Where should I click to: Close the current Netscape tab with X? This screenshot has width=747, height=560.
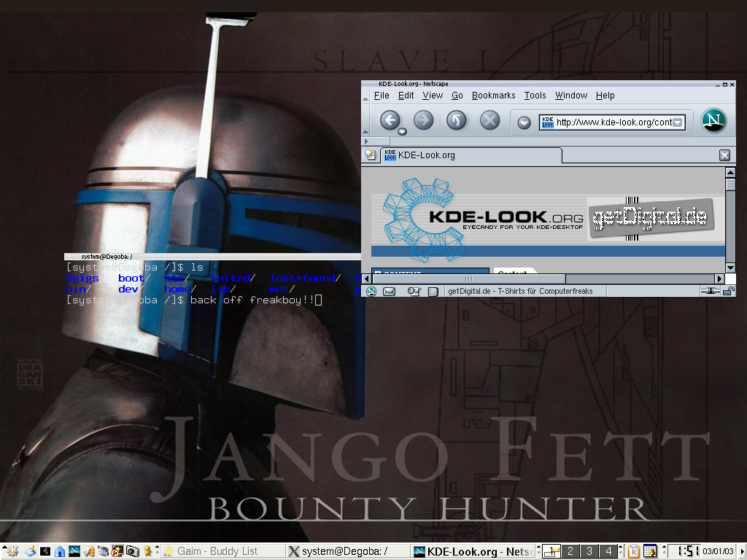[x=724, y=155]
